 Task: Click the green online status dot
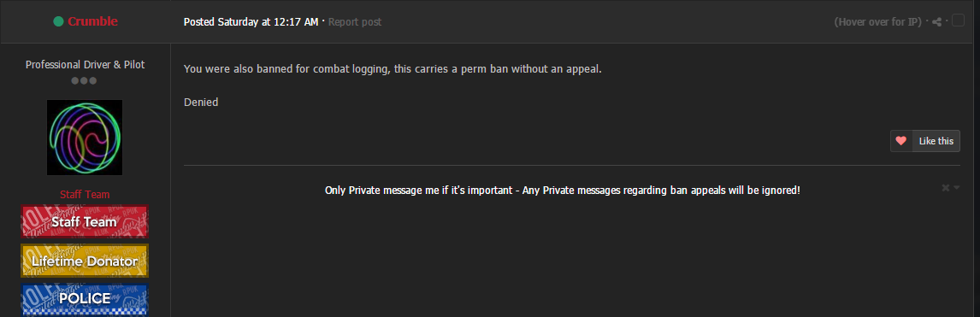coord(58,22)
